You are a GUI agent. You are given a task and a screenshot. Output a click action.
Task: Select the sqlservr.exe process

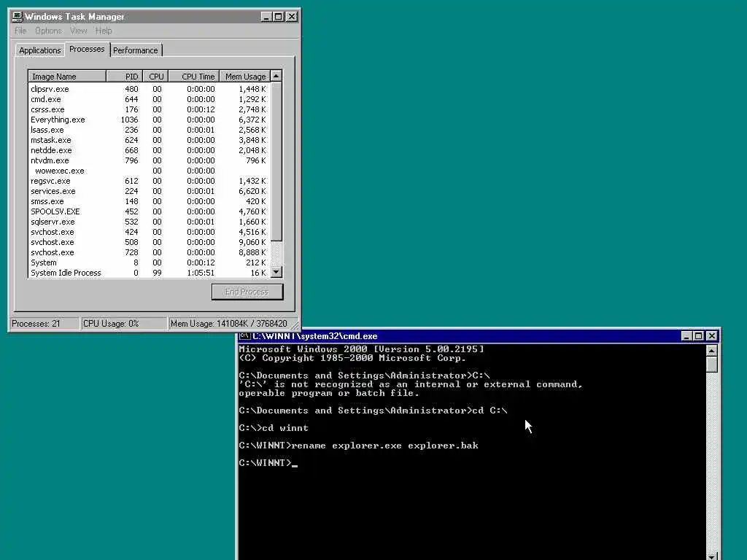(x=149, y=222)
